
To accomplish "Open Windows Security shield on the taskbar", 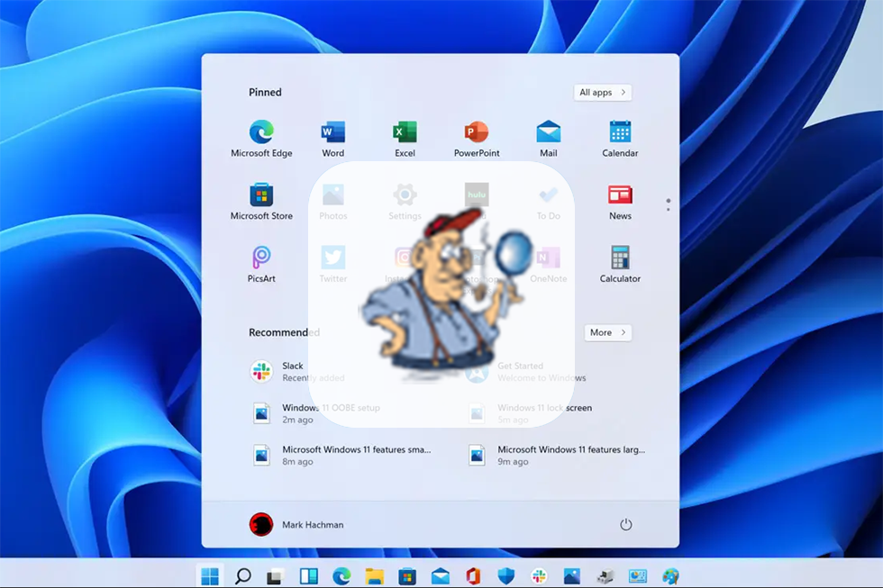I will point(505,575).
